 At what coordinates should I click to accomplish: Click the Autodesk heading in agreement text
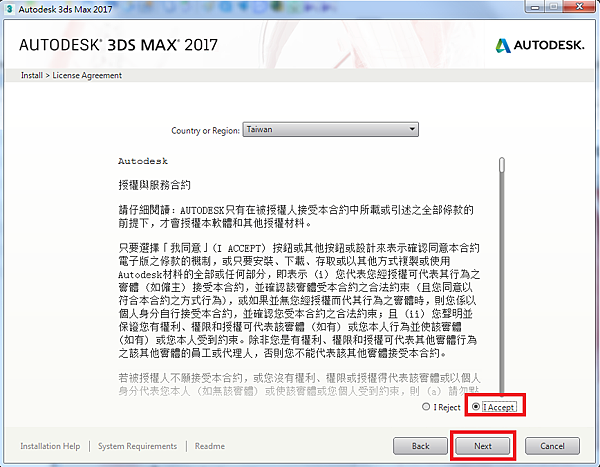143,161
